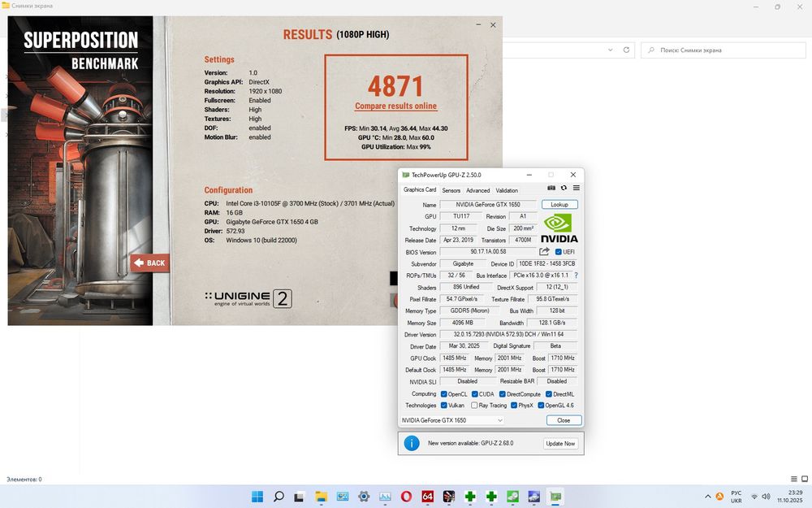Viewport: 812px width, 508px height.
Task: Click the Memory Size value 4096 MB
Action: [x=462, y=323]
